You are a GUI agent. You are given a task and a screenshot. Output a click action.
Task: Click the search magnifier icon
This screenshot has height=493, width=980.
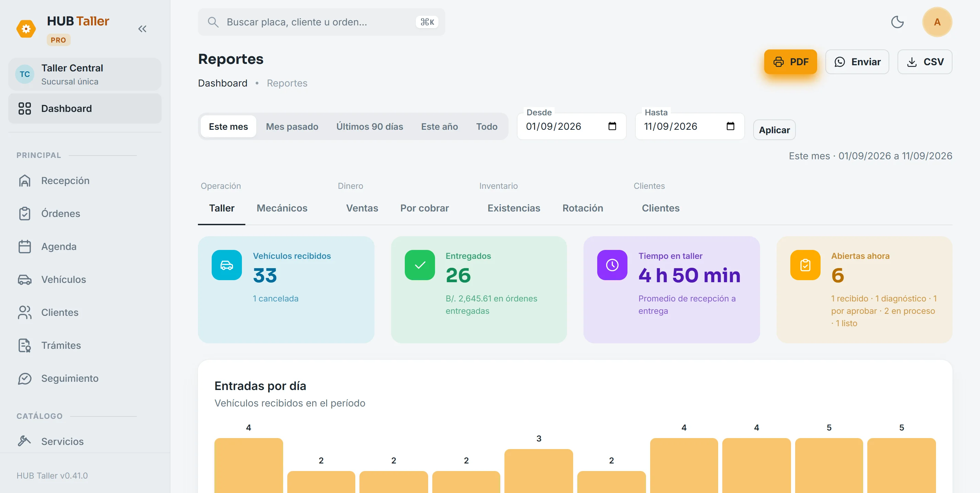click(213, 22)
